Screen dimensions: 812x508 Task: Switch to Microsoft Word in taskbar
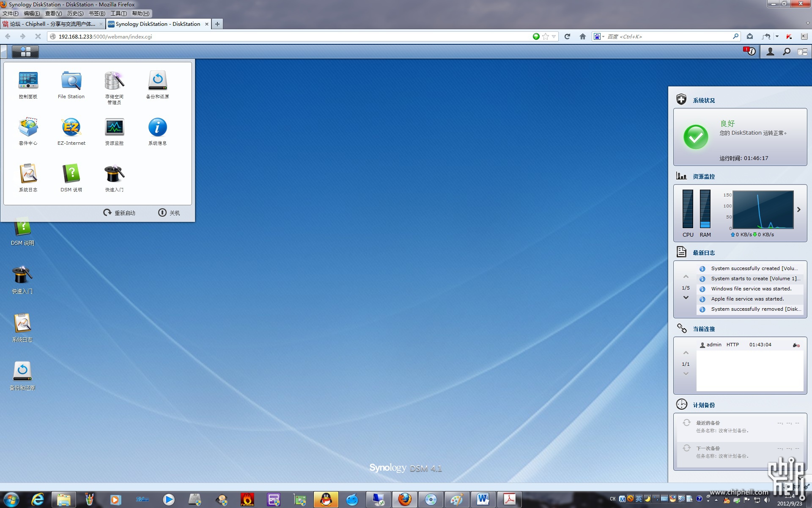(x=483, y=500)
